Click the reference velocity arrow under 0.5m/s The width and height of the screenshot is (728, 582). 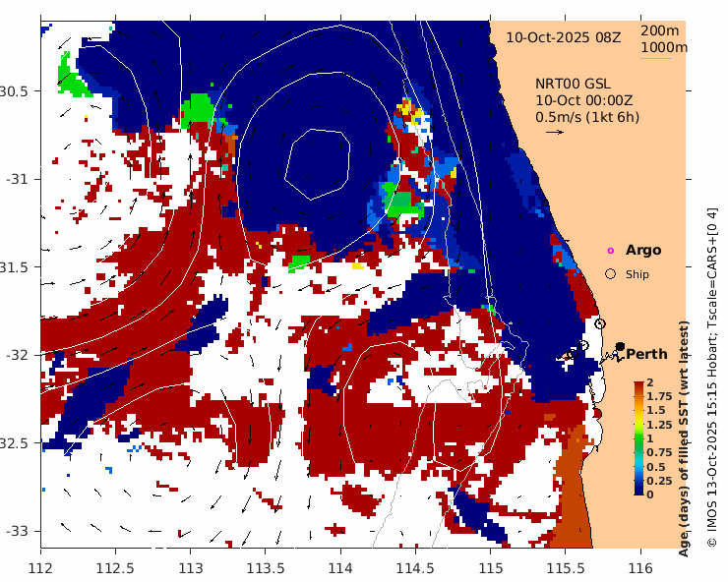coord(555,132)
